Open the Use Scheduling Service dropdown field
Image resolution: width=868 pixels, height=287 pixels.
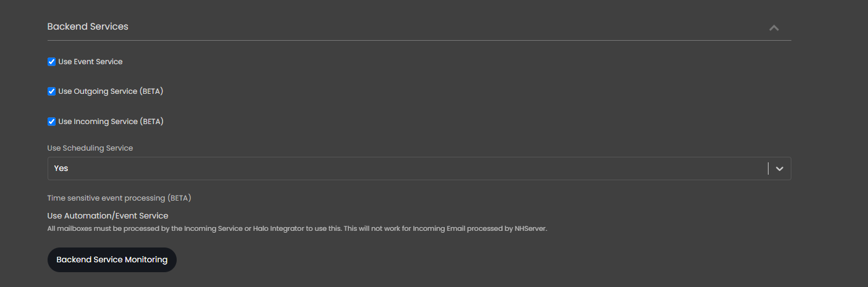419,168
